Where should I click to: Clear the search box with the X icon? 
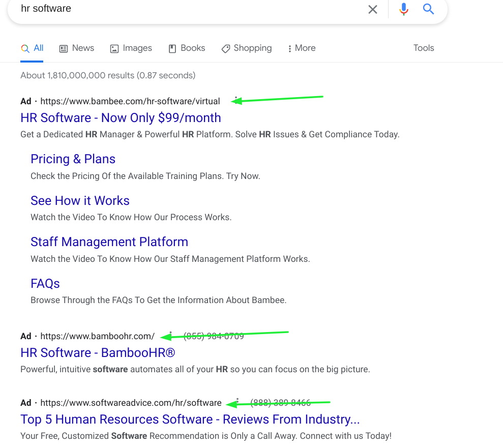pos(373,9)
